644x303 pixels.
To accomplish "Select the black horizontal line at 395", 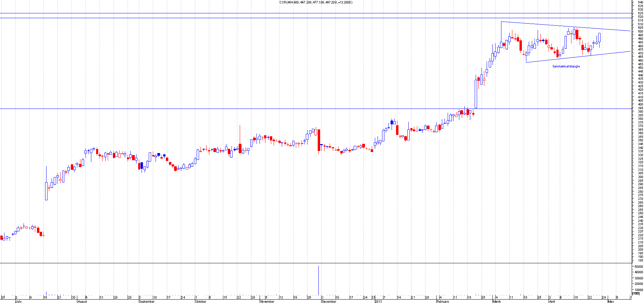I will tap(239, 109).
